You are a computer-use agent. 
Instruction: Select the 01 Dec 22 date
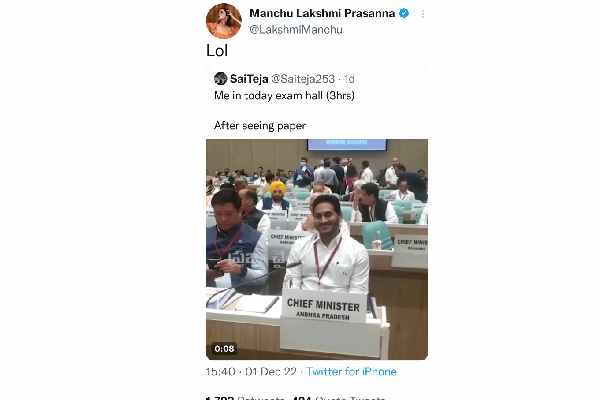(x=271, y=372)
